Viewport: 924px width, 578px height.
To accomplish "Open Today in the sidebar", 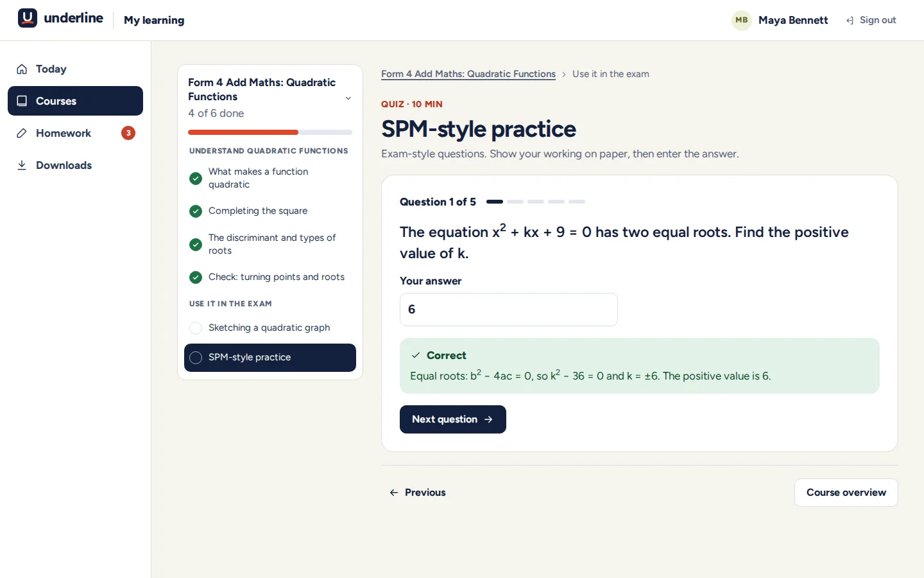I will pyautogui.click(x=75, y=69).
